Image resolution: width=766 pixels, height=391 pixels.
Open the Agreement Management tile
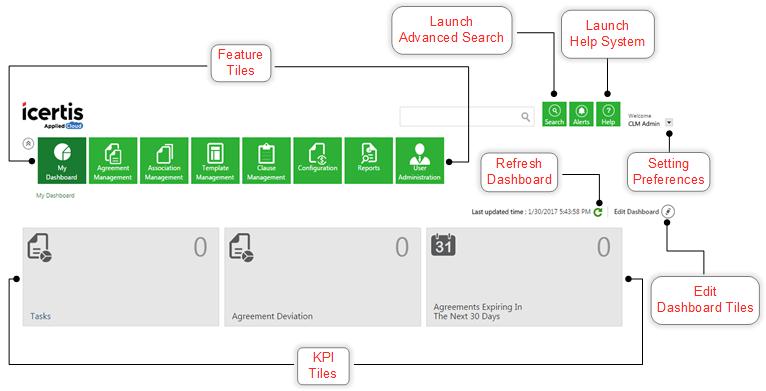coord(113,160)
